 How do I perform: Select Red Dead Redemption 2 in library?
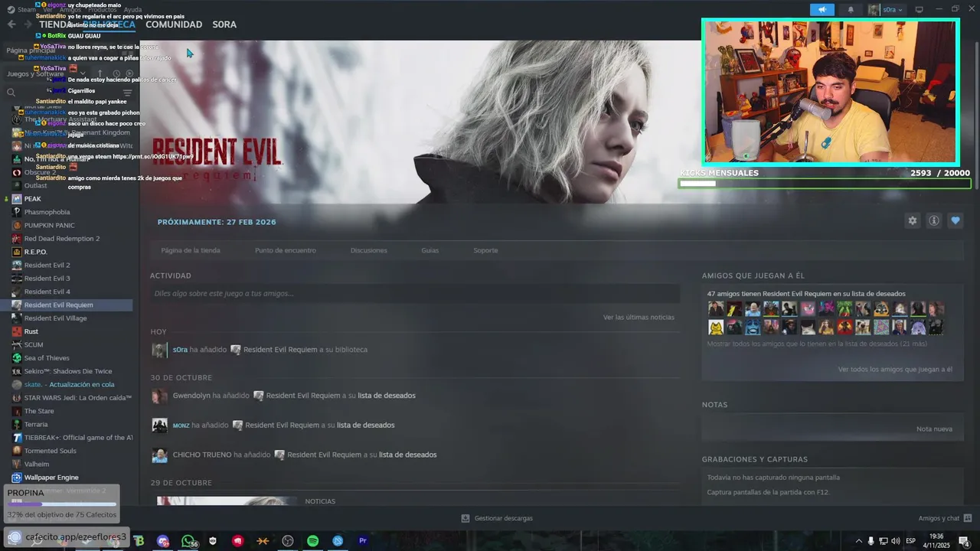pyautogui.click(x=61, y=239)
